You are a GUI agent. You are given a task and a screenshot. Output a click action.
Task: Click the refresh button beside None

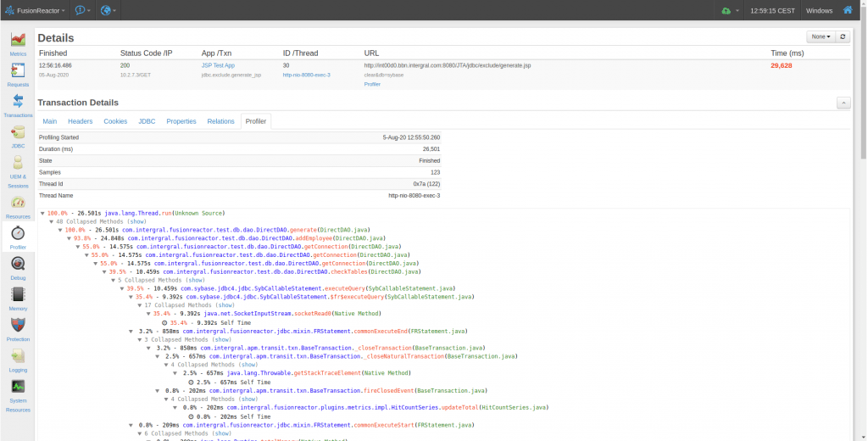[843, 36]
